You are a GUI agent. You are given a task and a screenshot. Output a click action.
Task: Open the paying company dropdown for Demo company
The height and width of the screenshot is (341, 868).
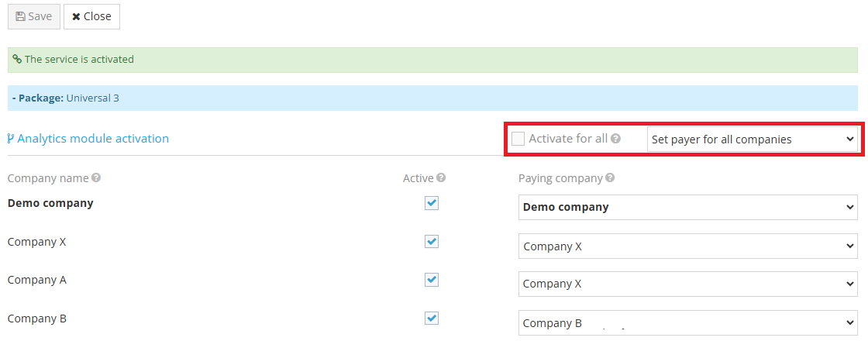click(x=687, y=208)
